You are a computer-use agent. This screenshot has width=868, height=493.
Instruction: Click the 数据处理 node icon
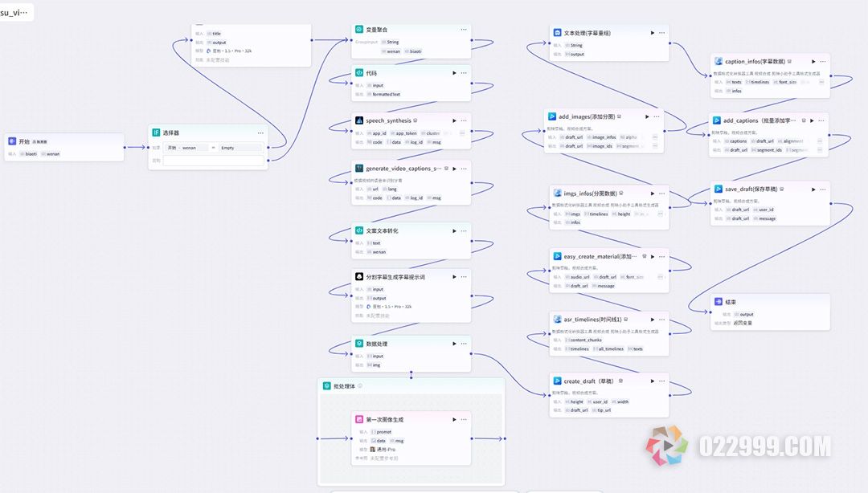359,344
